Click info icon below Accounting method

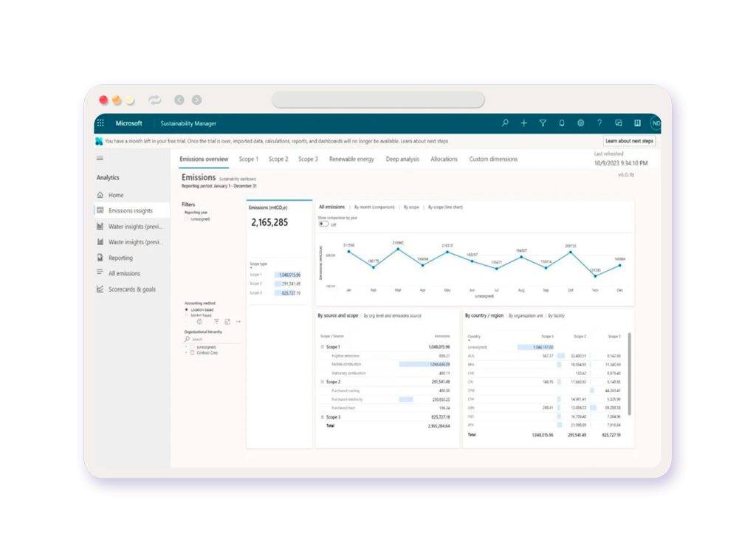click(199, 322)
